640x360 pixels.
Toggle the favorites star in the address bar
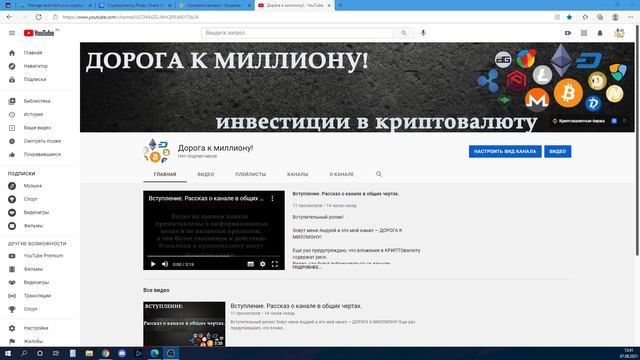(569, 17)
